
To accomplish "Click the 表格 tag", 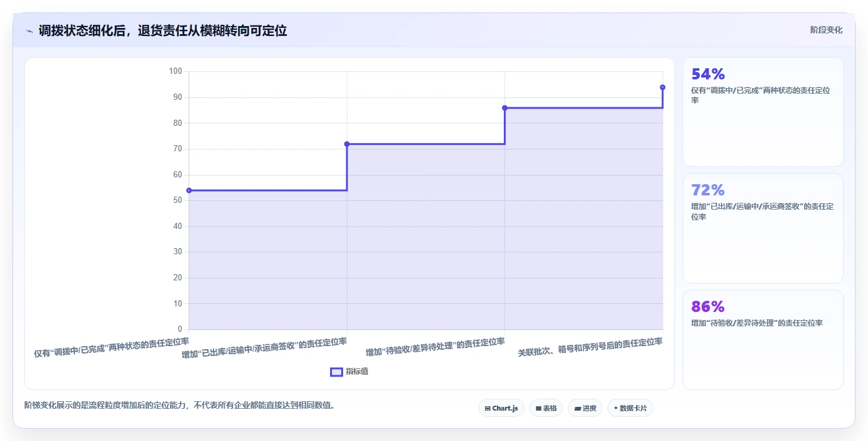I will 546,408.
